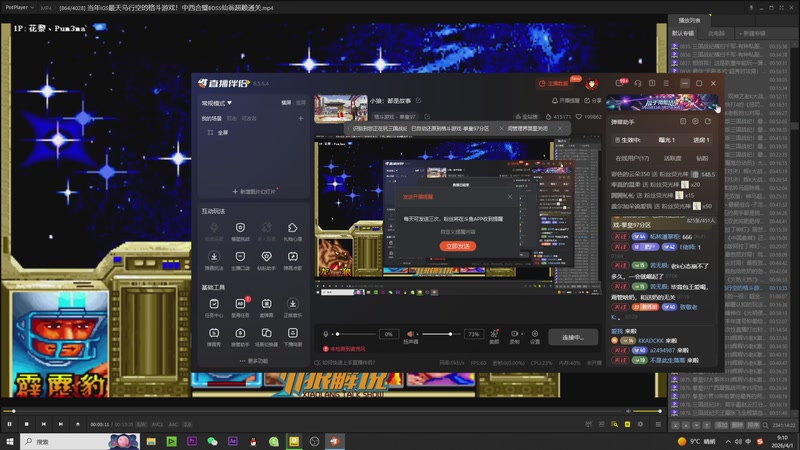Select the 默认专辑 playlist tab
800x450 pixels.
pos(683,33)
